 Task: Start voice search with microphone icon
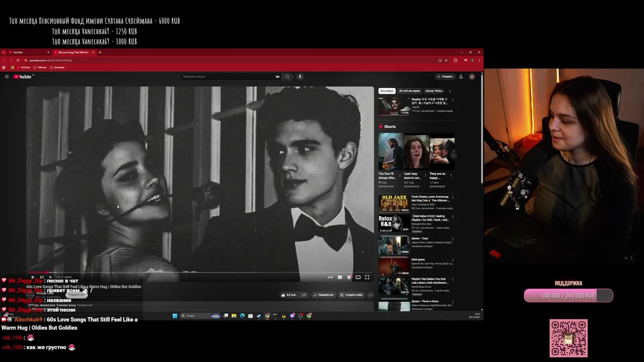point(300,76)
